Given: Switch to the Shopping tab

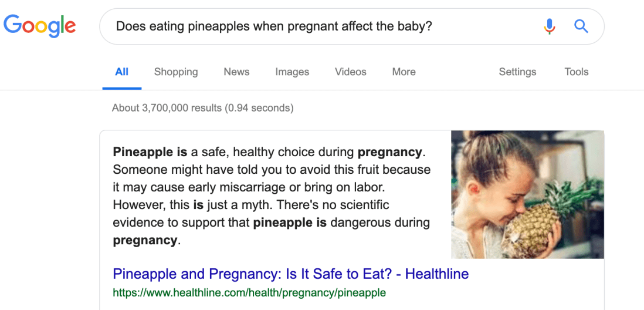Looking at the screenshot, I should pyautogui.click(x=176, y=72).
